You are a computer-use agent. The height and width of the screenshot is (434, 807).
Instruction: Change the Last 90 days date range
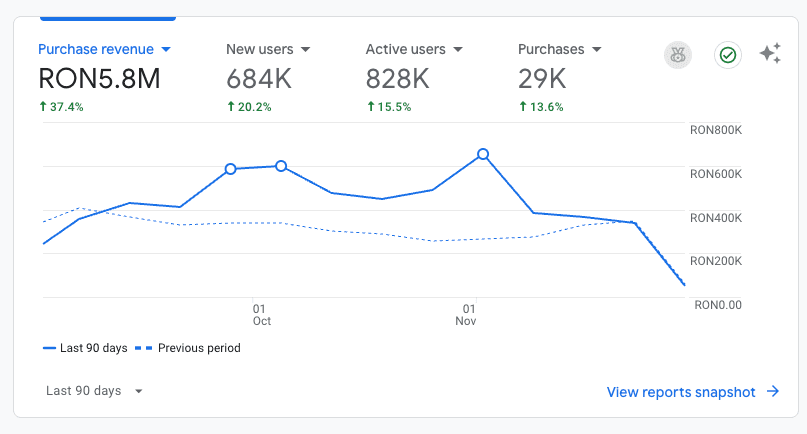coord(94,391)
